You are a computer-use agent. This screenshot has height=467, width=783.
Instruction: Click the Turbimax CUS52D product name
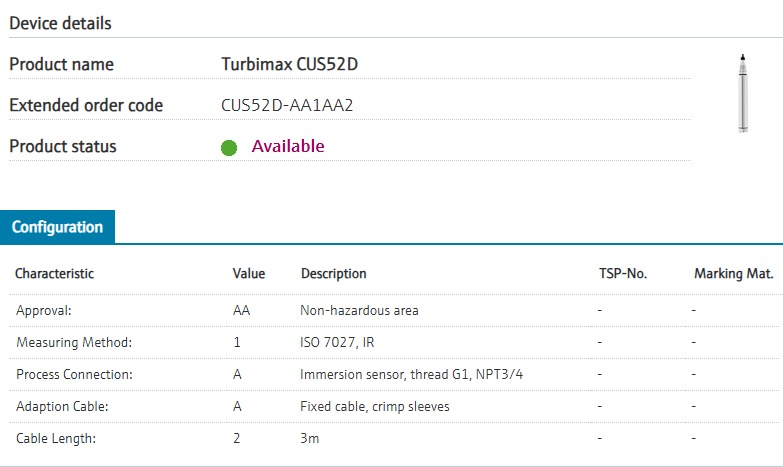[289, 65]
